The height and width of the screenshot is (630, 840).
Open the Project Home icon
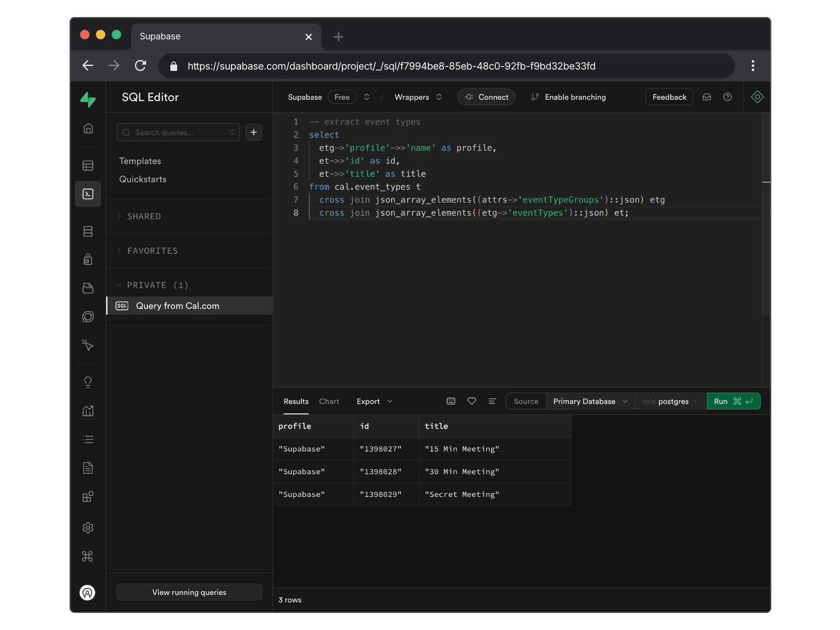(88, 129)
